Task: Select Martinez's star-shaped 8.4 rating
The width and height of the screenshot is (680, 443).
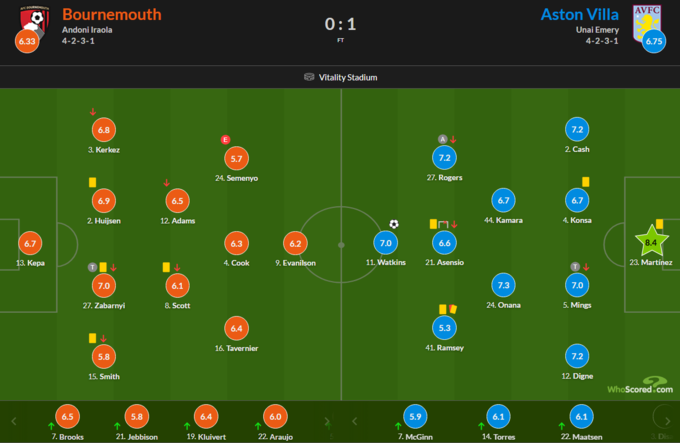Action: point(651,242)
